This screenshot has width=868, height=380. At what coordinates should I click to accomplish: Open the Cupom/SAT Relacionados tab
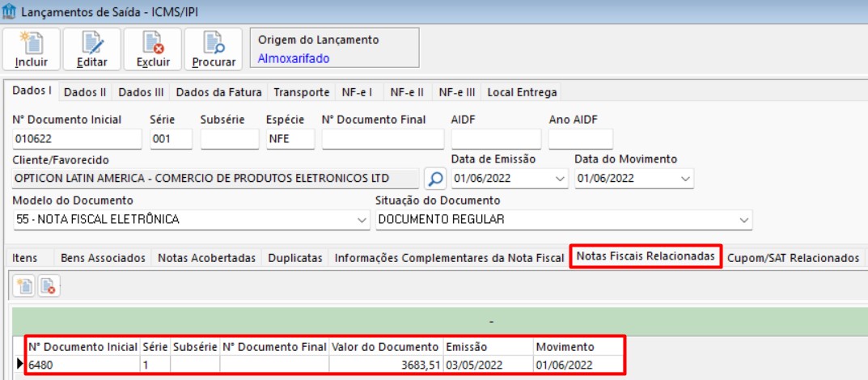coord(794,258)
